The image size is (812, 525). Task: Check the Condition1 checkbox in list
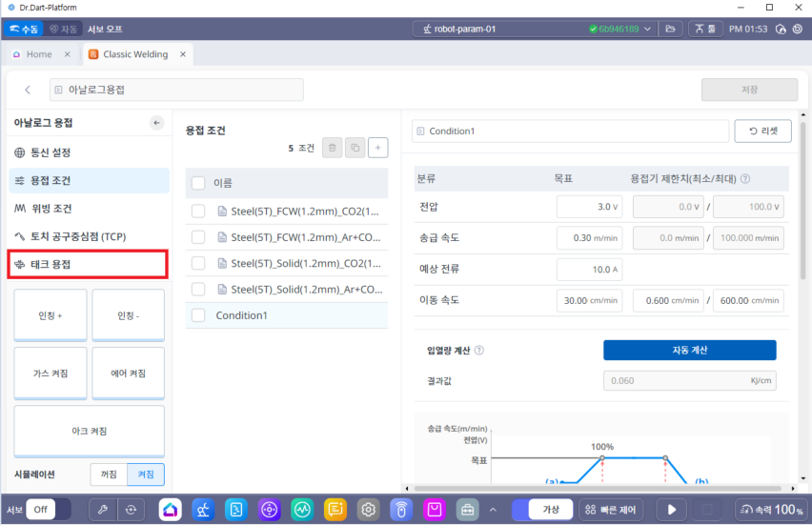198,315
